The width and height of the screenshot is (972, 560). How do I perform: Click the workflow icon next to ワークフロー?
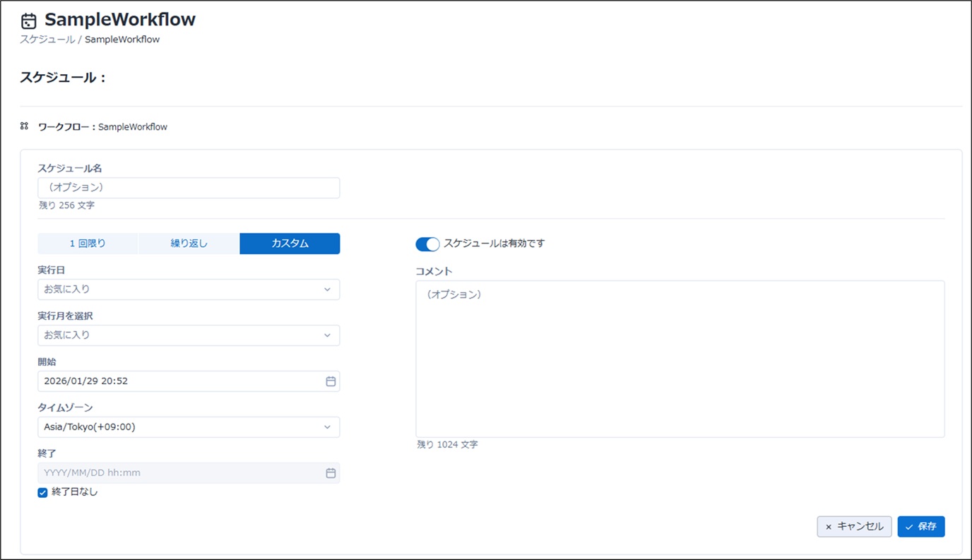pos(24,126)
